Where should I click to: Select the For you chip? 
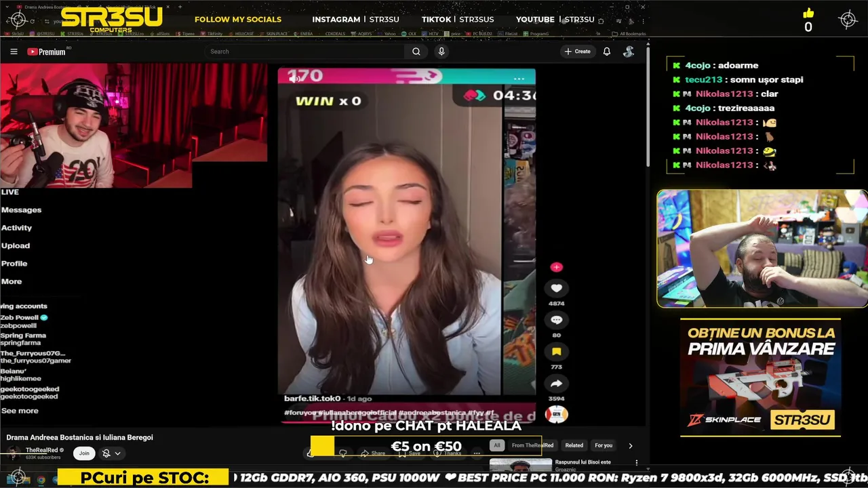pos(604,445)
